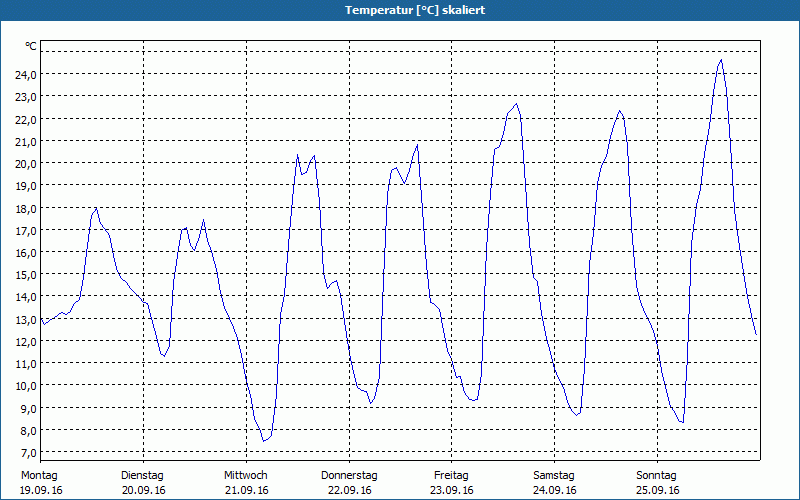Click Wednesday's lowest point near 7.5 °C
The height and width of the screenshot is (500, 800).
pyautogui.click(x=263, y=440)
